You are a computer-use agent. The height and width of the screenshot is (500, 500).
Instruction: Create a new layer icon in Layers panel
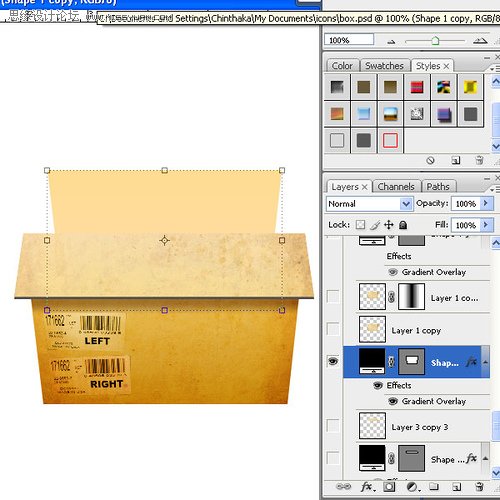point(457,487)
